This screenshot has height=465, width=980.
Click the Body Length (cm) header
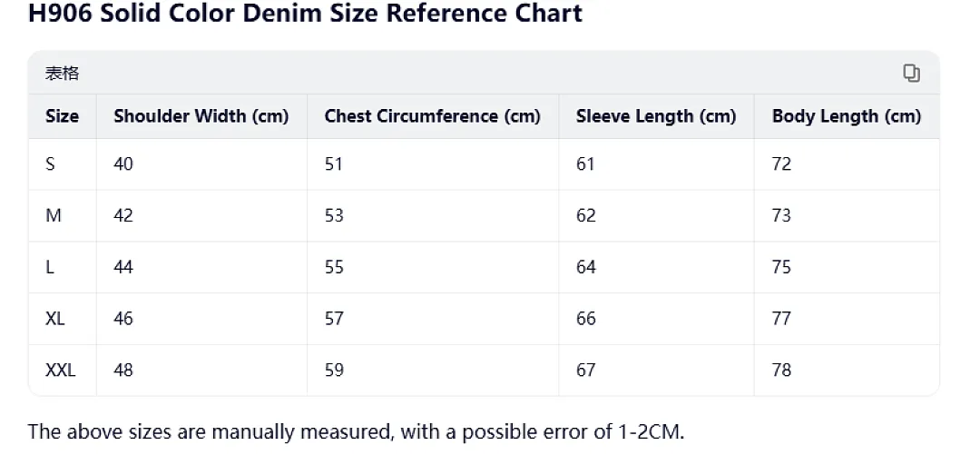coord(847,116)
